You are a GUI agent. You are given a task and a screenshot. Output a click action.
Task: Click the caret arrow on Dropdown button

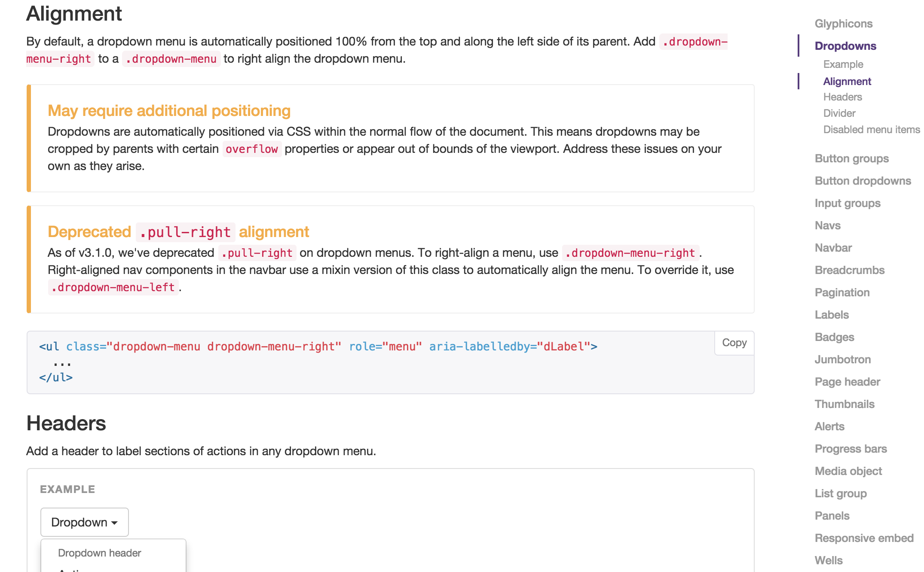pyautogui.click(x=114, y=523)
